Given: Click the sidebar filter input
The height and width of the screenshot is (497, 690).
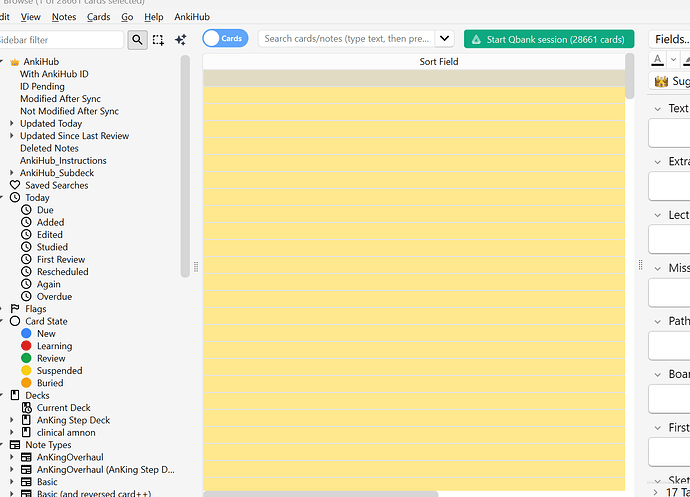Looking at the screenshot, I should (x=61, y=40).
